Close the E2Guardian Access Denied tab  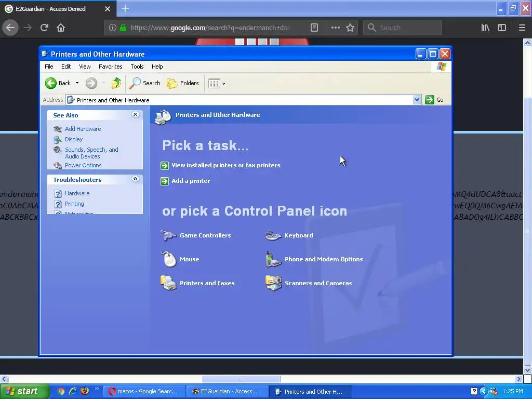pos(108,9)
